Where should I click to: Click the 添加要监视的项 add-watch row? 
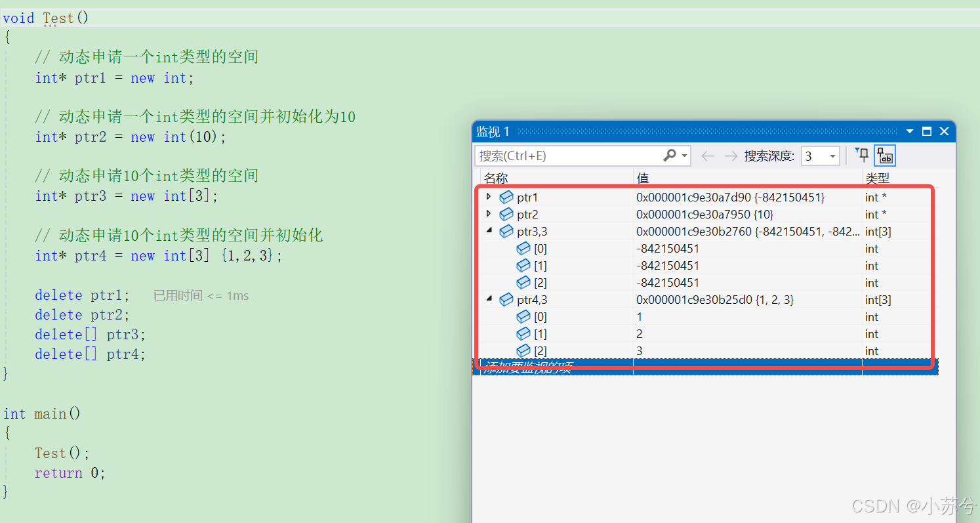705,367
